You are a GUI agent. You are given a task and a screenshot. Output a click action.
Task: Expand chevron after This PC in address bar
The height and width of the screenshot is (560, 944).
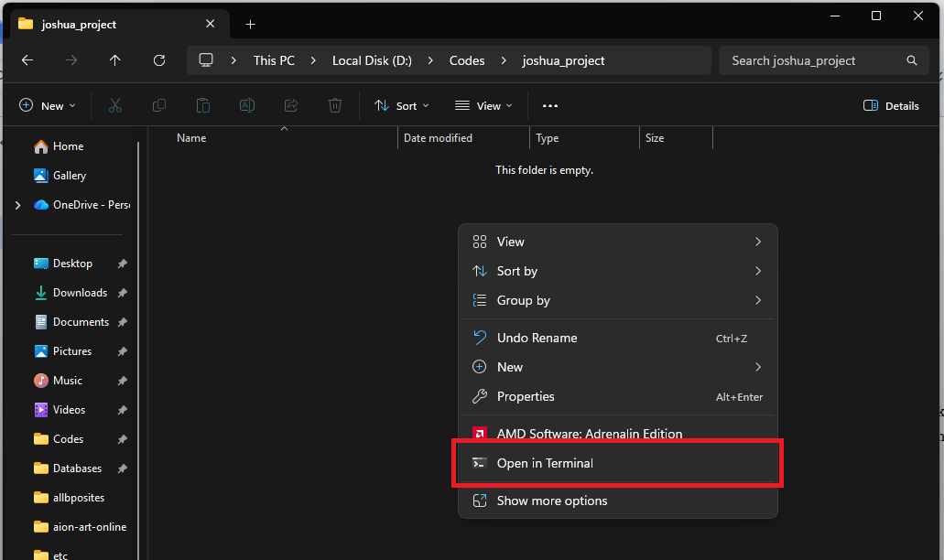[313, 60]
